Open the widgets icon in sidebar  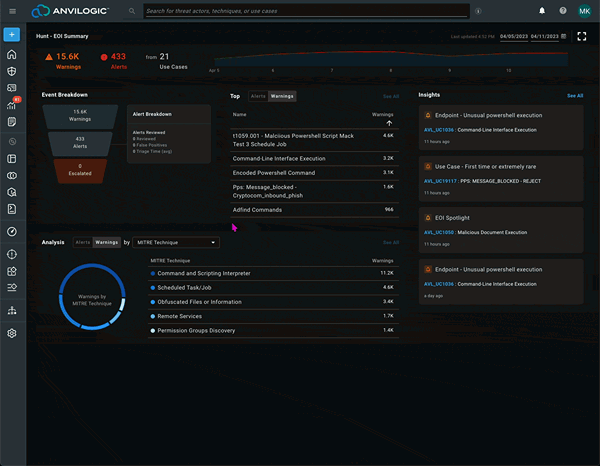click(x=12, y=271)
